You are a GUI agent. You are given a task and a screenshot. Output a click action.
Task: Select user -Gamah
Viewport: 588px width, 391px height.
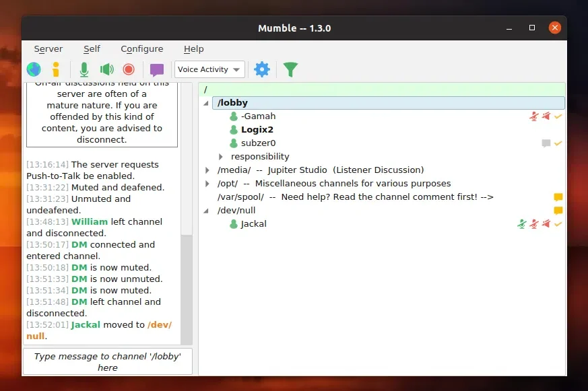click(x=259, y=116)
